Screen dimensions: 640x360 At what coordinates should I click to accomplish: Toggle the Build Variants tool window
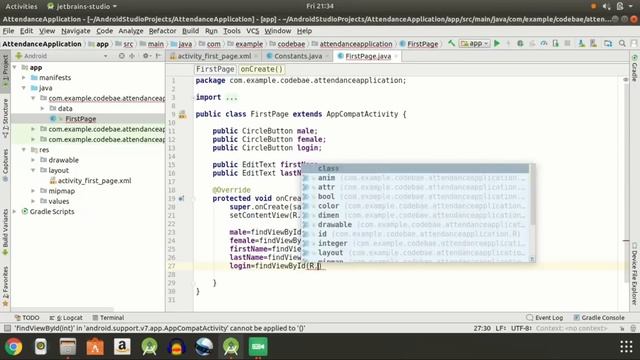5,232
